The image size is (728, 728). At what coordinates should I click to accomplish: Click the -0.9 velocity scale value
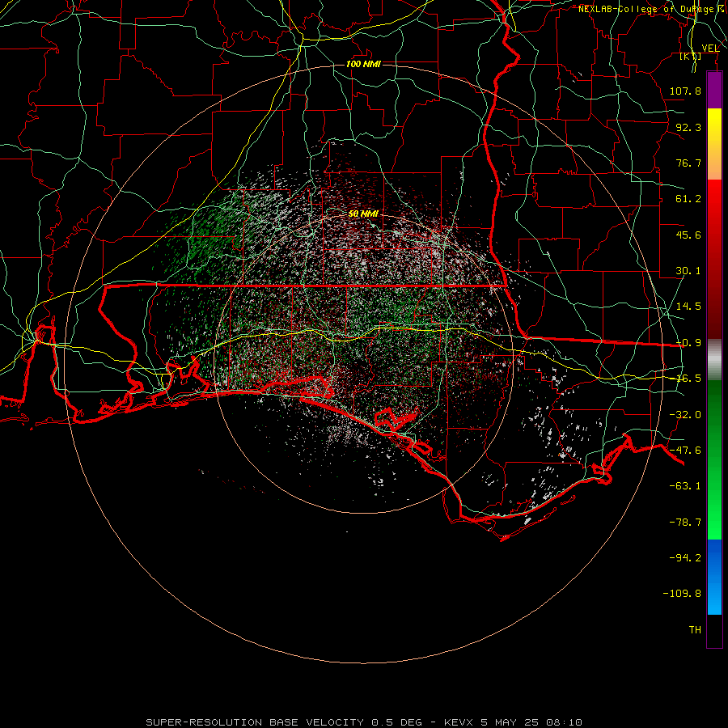click(688, 343)
